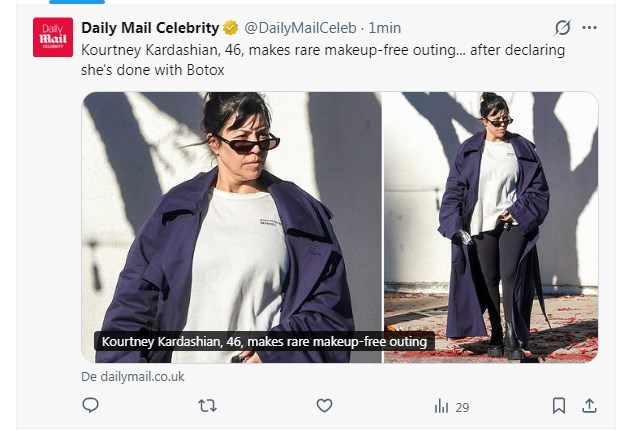Reply to the post via comment icon
Screen dimensions: 620x431
[x=90, y=405]
